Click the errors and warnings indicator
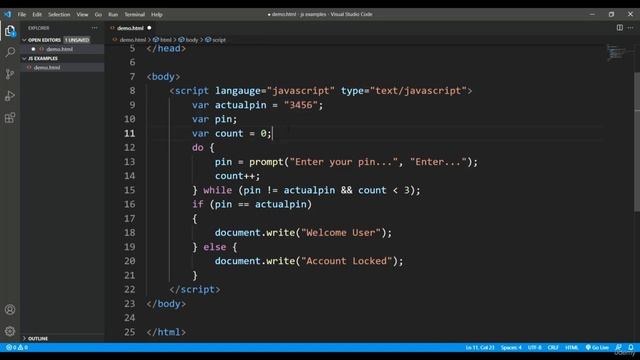Viewport: 640px width, 360px height. coord(17,347)
